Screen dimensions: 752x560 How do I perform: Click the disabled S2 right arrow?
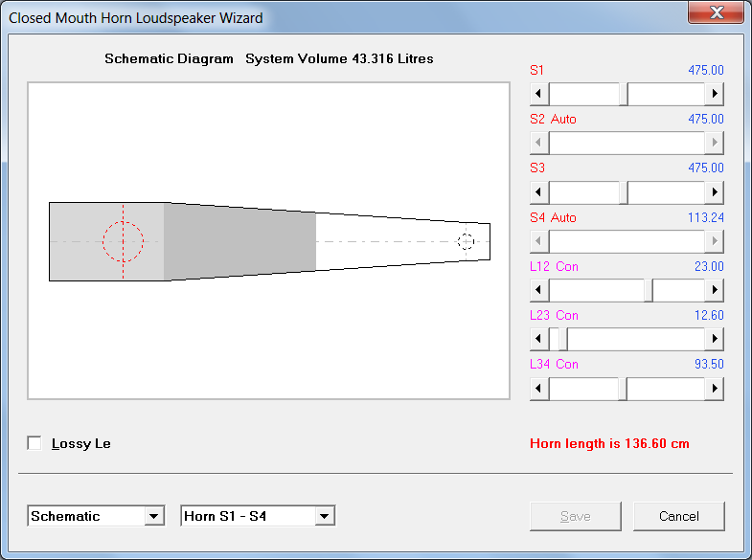[714, 143]
